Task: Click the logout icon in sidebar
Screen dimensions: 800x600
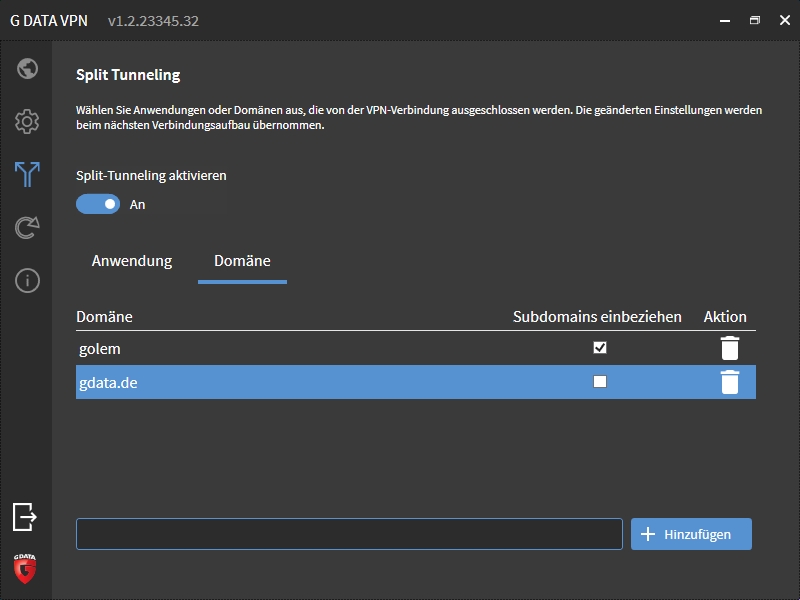Action: (24, 516)
